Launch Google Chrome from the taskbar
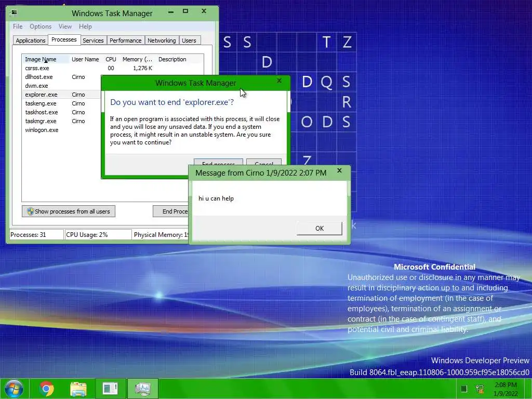The height and width of the screenshot is (399, 532). click(x=46, y=389)
